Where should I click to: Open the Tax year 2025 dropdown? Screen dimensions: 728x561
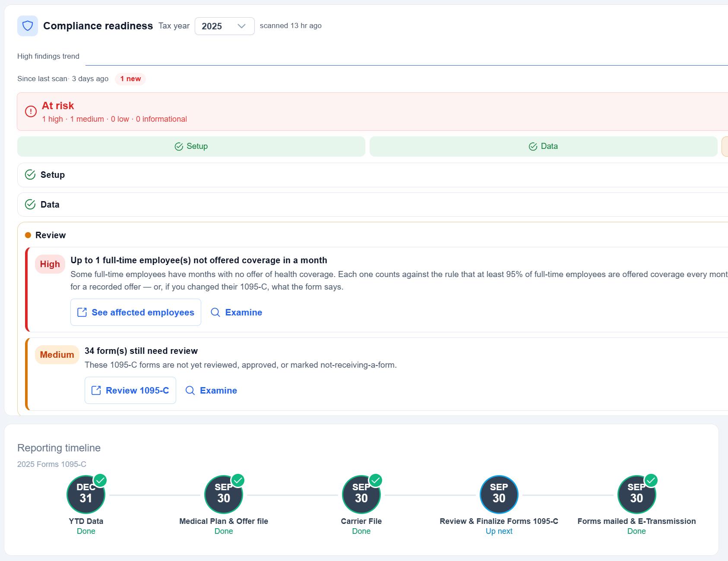coord(225,26)
